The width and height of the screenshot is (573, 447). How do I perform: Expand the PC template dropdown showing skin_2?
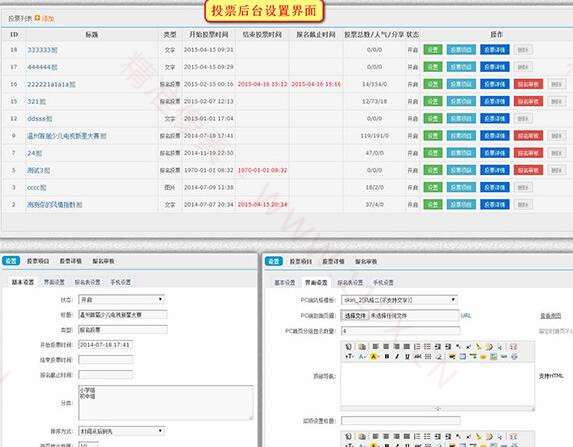[399, 300]
